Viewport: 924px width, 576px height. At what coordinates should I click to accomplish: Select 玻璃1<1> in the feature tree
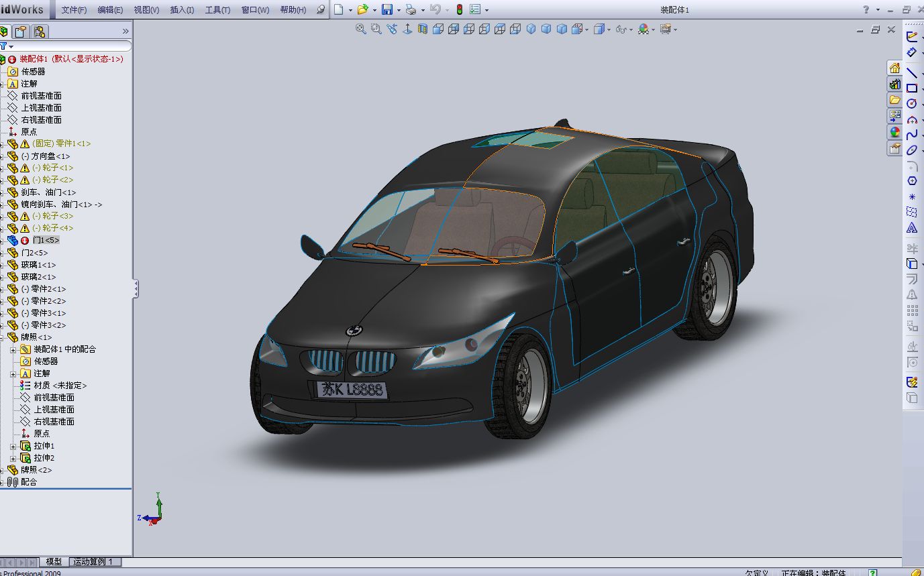click(x=38, y=265)
